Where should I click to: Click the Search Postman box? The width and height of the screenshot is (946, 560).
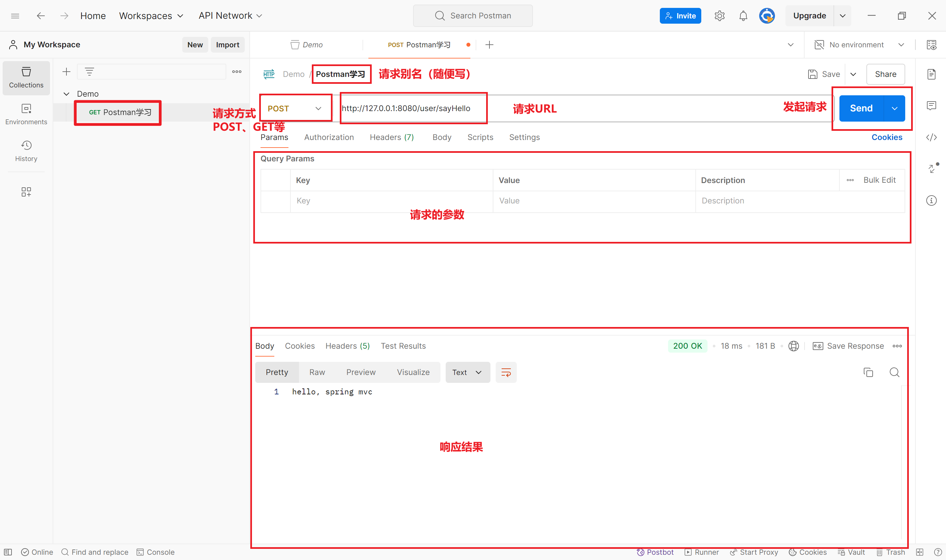(x=473, y=16)
